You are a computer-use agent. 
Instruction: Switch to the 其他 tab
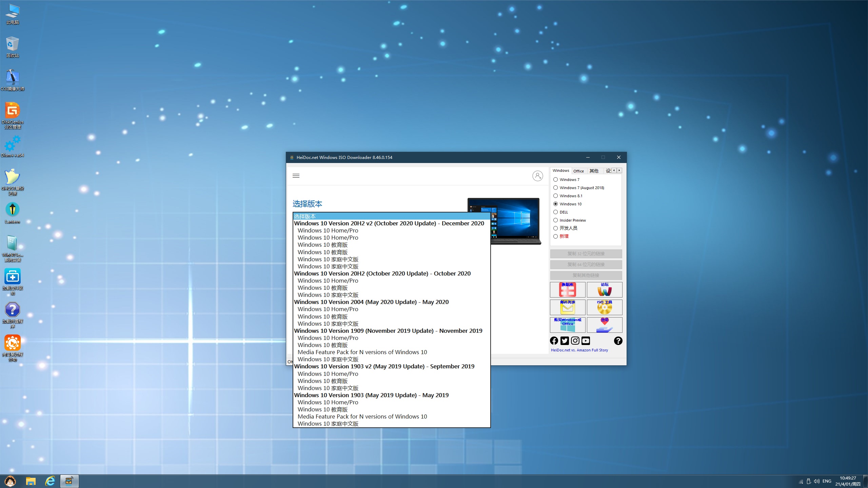[x=594, y=171]
